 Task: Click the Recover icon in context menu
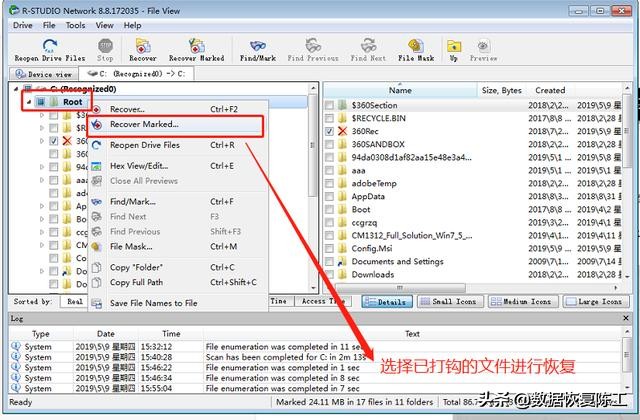(96, 109)
